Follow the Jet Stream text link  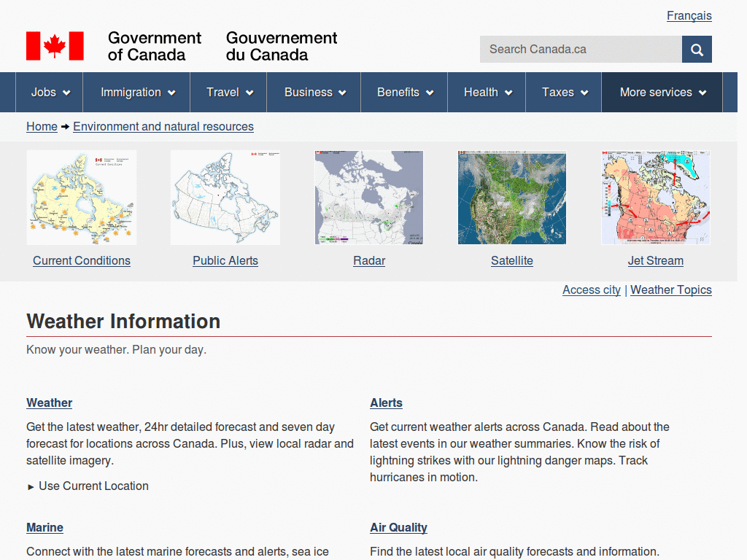tap(656, 261)
